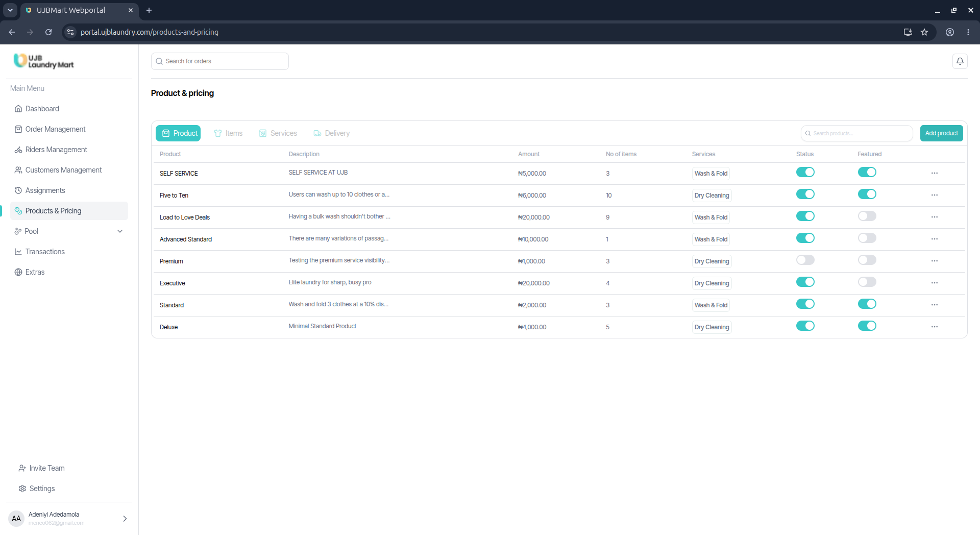Open the Pool menu item

[69, 231]
